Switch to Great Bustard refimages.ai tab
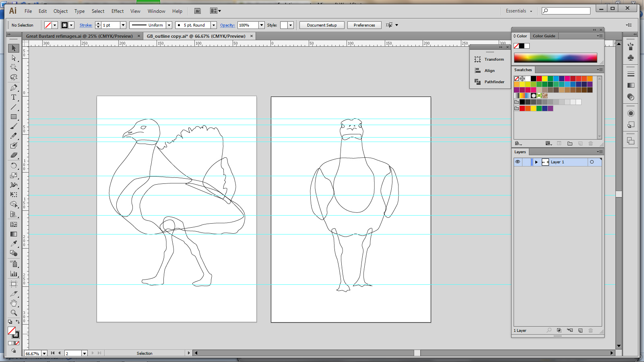The height and width of the screenshot is (362, 644). pos(79,36)
